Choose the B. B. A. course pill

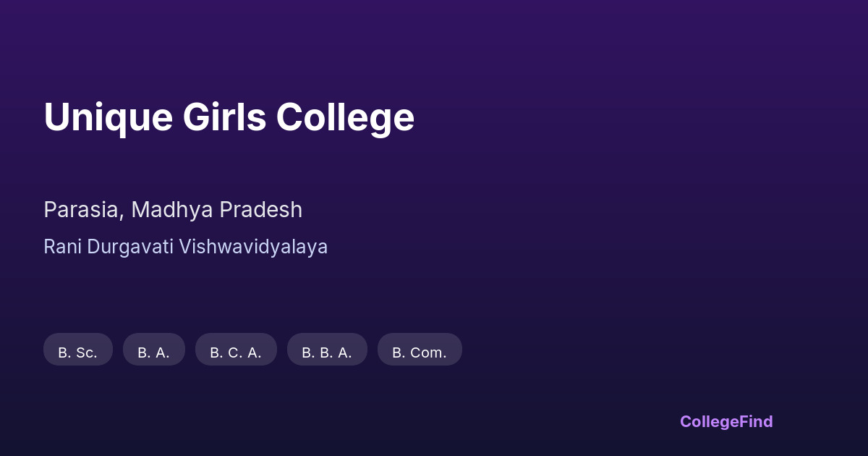tap(327, 350)
